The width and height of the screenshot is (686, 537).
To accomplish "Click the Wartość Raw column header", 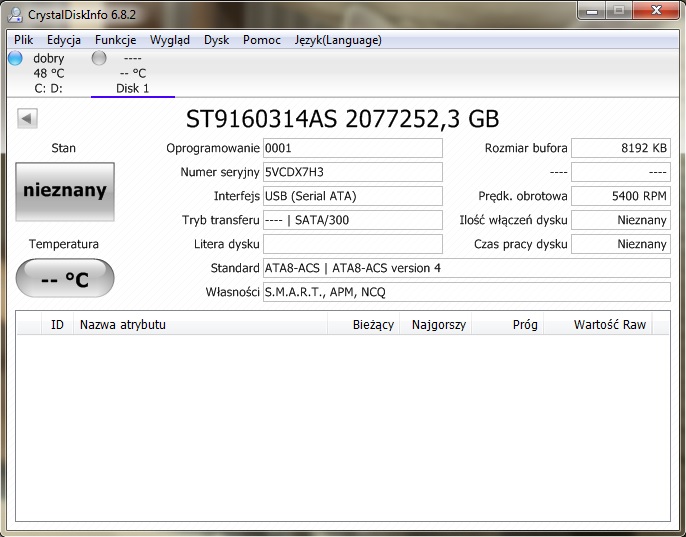I will (598, 325).
